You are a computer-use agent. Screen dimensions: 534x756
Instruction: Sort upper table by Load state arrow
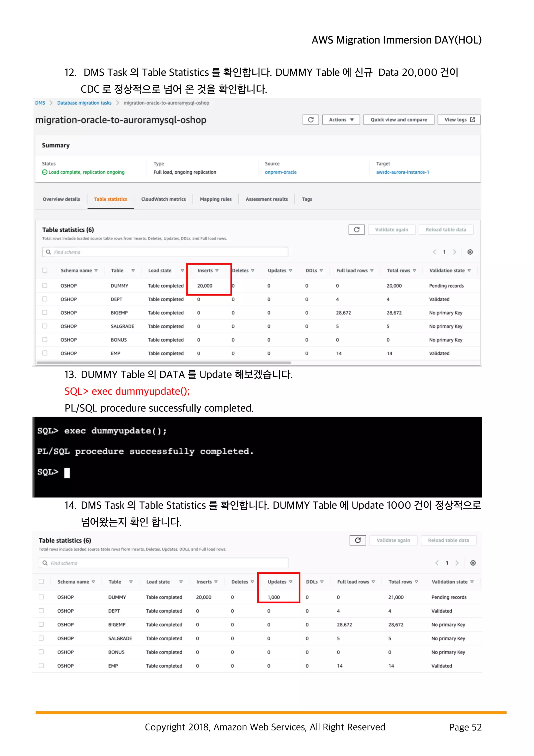click(x=182, y=271)
